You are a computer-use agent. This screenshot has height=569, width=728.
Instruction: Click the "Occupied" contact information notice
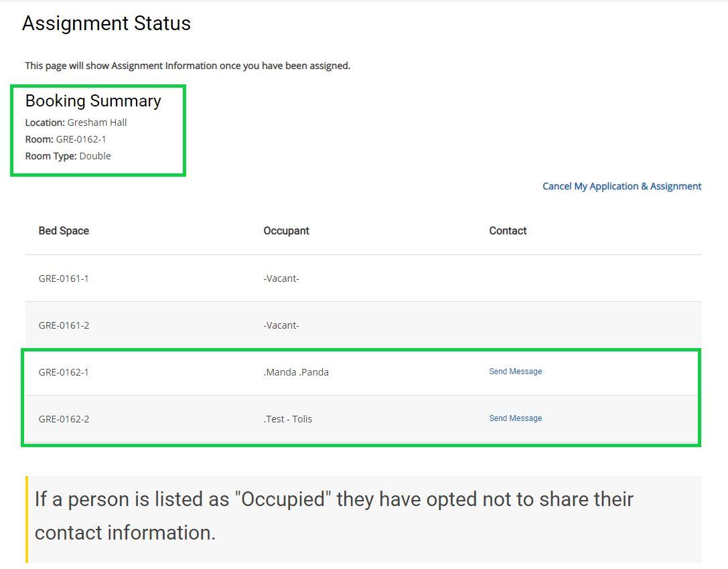point(334,515)
